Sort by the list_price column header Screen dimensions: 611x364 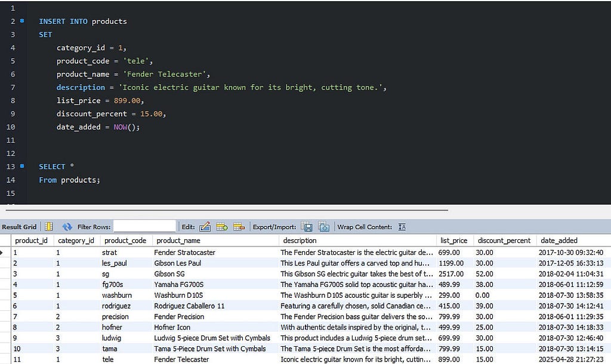tap(453, 240)
